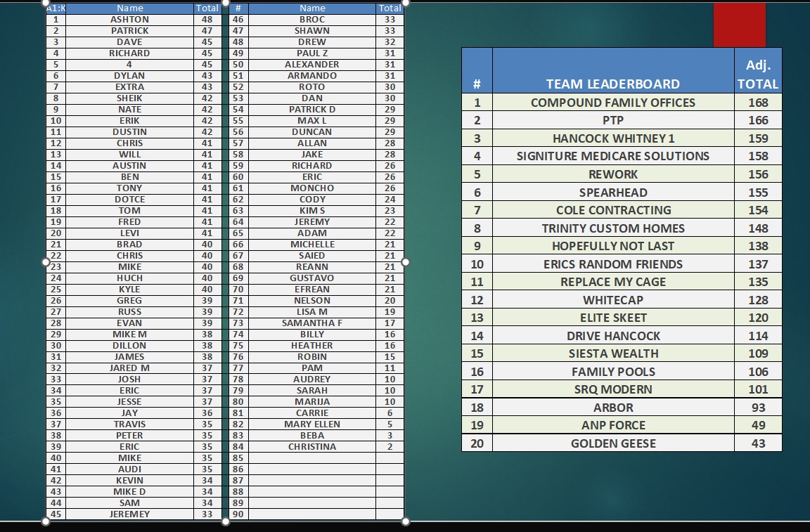Click the TEAM LEADERBOARD header cell
This screenshot has height=532, width=810.
tap(612, 84)
